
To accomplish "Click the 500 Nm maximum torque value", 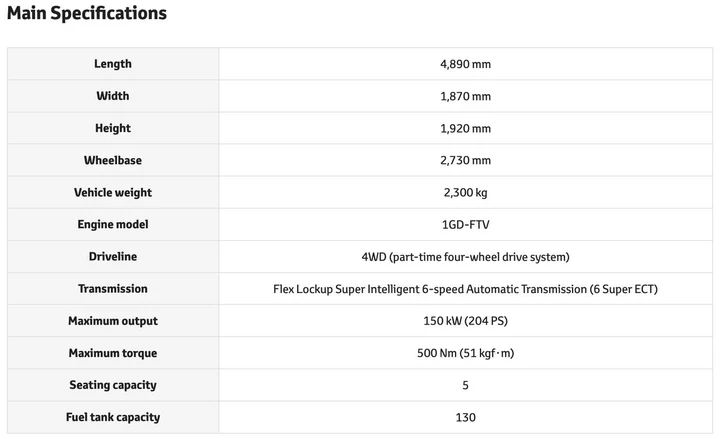I will point(465,353).
